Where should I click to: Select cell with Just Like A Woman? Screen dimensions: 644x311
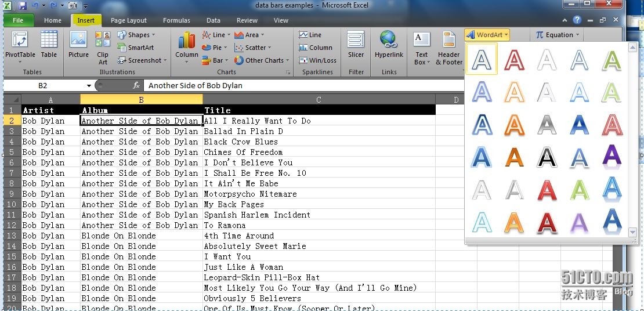point(319,267)
